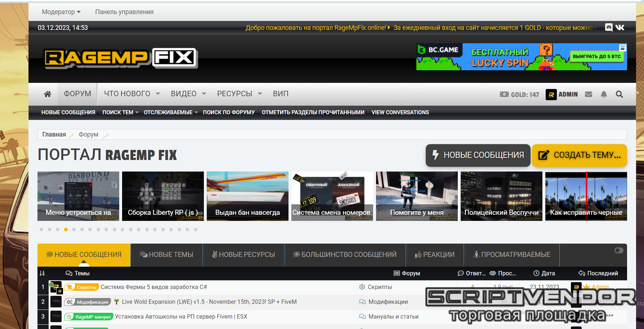Open the alerts bell icon
Viewport: 644px width, 329px height.
[604, 94]
